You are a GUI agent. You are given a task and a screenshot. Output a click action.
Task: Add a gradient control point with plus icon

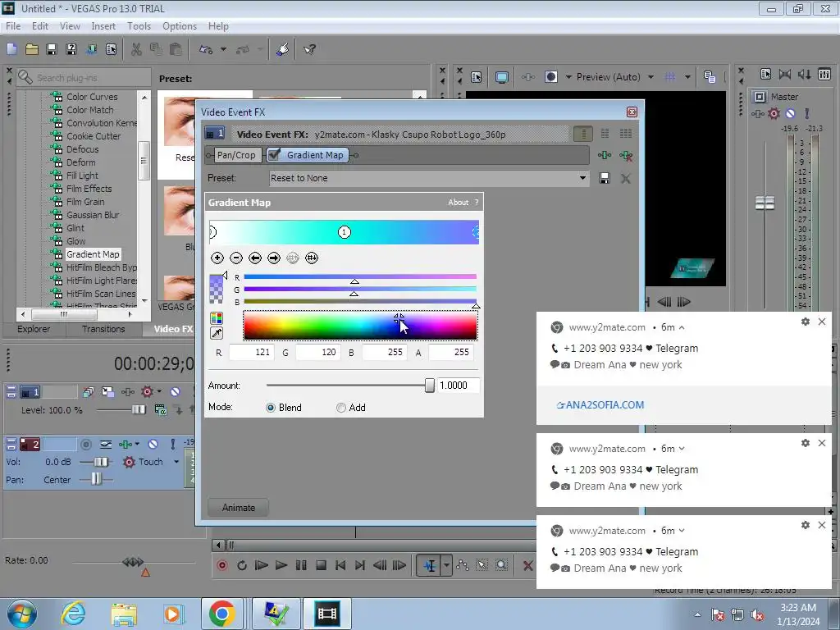pos(217,258)
